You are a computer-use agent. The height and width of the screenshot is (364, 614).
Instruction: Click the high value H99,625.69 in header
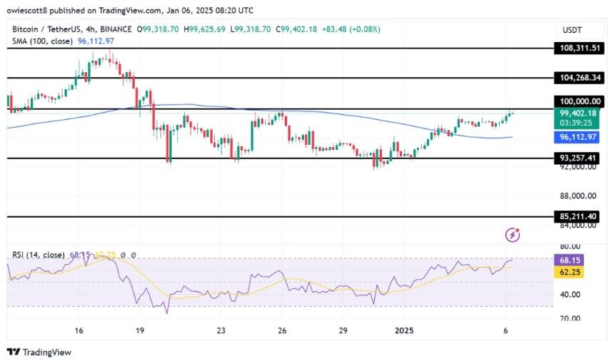(204, 29)
